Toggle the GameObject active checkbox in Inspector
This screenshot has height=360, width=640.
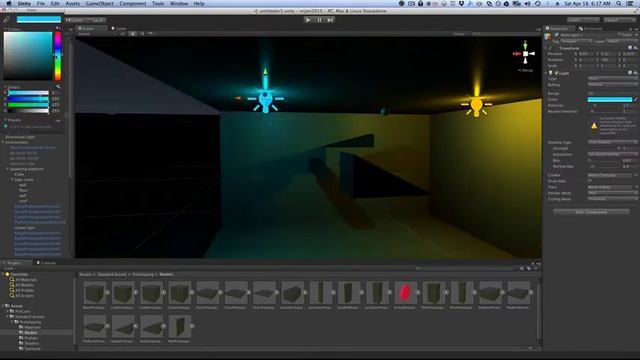[x=556, y=36]
